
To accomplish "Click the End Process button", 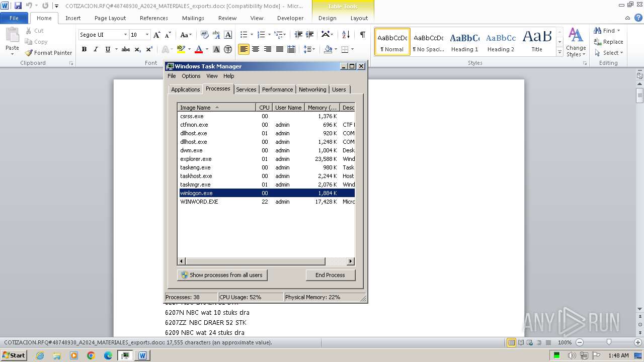I will (x=330, y=275).
